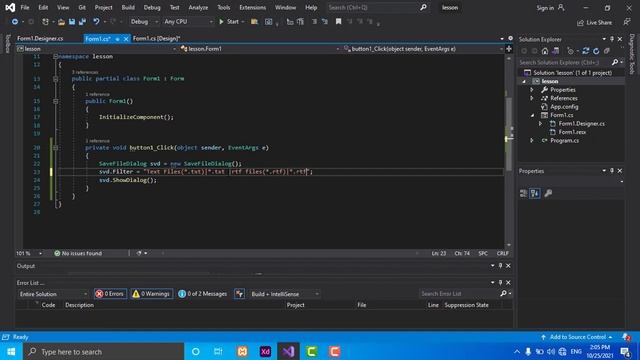Open the Extensions menu
640x360 pixels.
tap(252, 7)
